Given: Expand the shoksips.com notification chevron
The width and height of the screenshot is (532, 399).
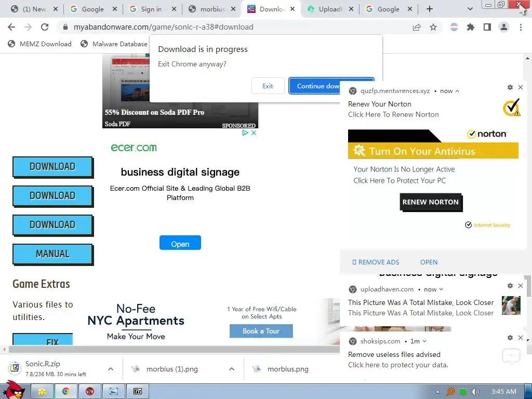Looking at the screenshot, I should (424, 342).
